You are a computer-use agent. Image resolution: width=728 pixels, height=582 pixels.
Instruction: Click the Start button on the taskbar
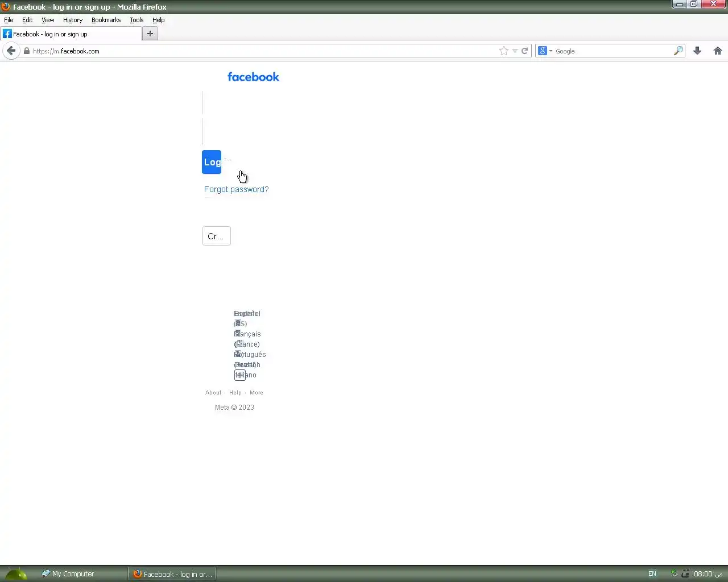click(16, 574)
